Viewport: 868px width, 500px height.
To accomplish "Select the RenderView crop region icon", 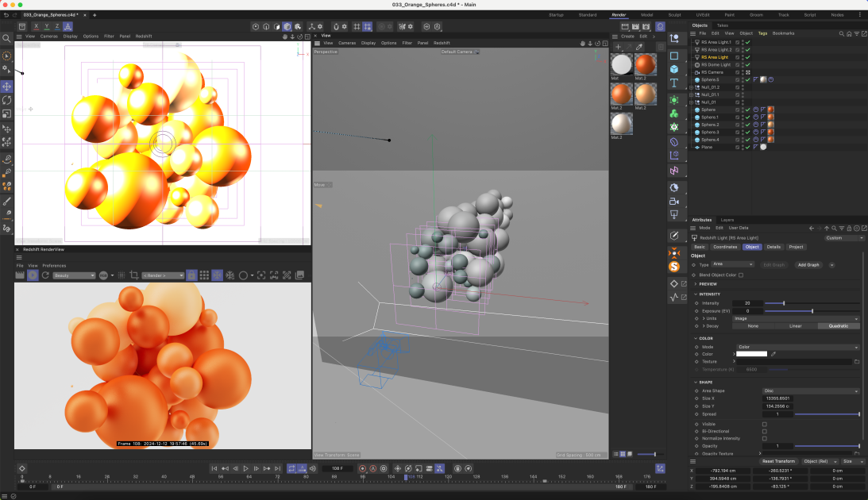I will pyautogui.click(x=134, y=275).
